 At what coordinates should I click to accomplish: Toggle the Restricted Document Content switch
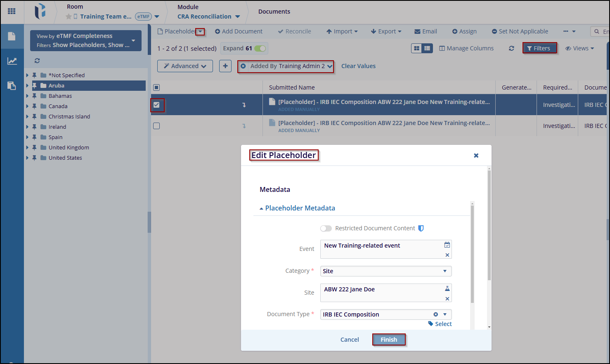(x=326, y=228)
